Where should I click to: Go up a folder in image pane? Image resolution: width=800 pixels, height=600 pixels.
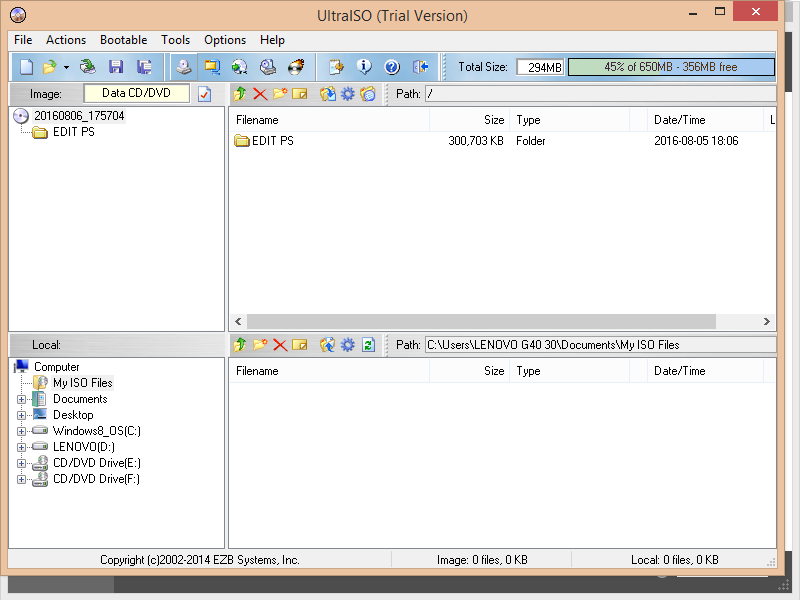coord(240,94)
